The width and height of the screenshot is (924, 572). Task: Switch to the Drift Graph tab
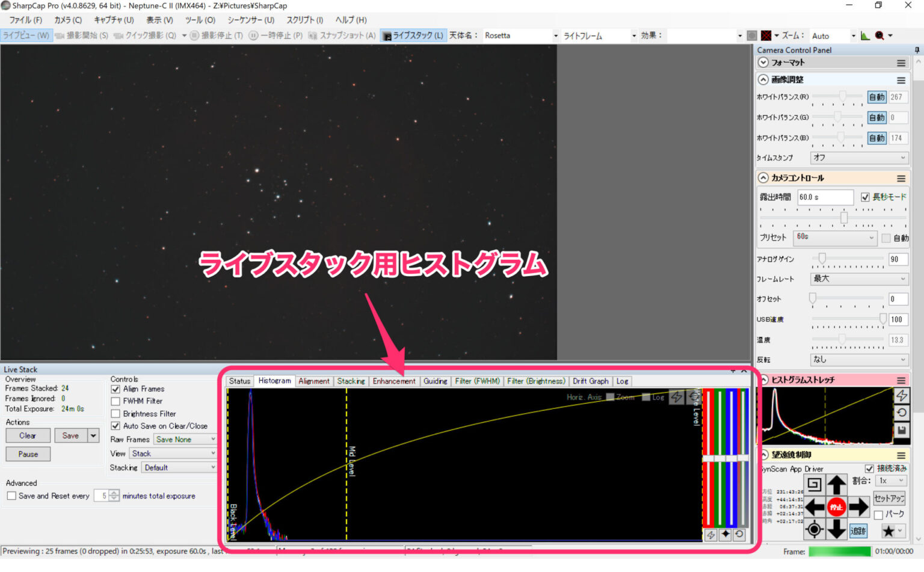pos(591,381)
